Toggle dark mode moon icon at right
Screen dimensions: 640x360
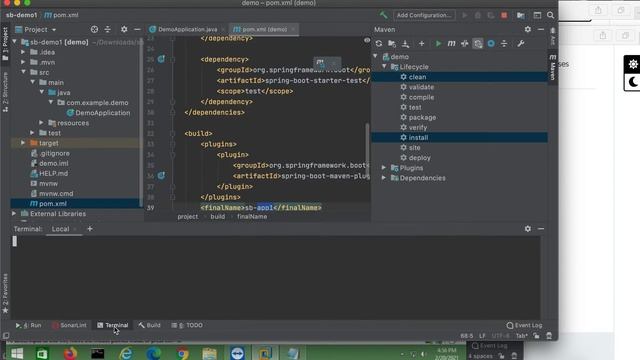coord(633,82)
